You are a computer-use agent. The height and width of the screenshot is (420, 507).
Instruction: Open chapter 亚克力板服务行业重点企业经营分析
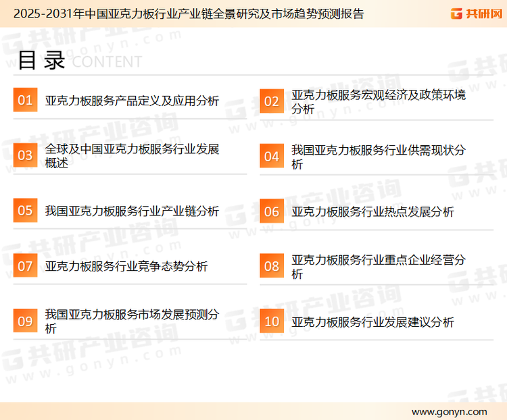379,267
